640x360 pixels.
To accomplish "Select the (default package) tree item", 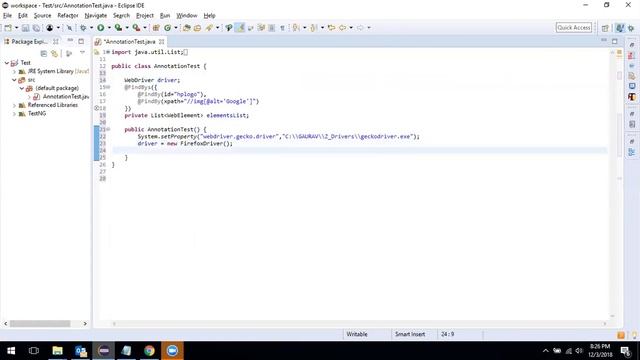I will [x=53, y=88].
